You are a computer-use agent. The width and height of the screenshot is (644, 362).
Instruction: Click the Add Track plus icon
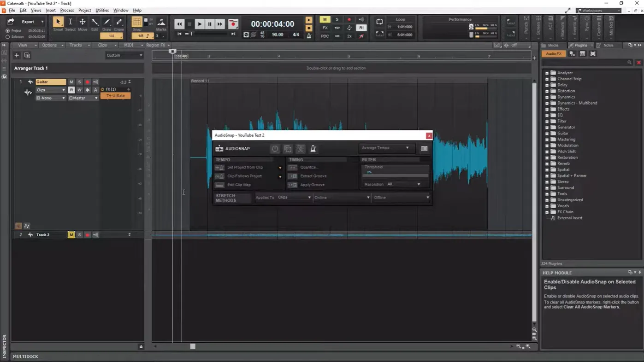point(17,55)
